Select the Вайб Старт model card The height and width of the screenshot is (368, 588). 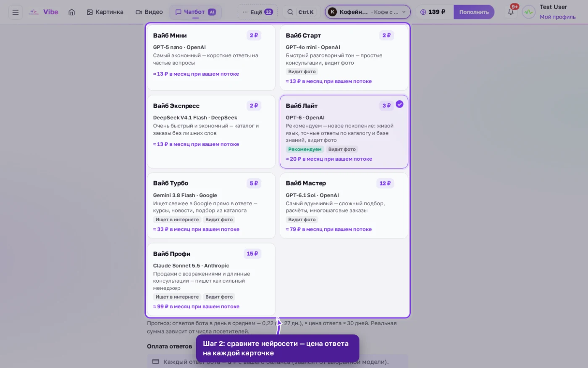[x=344, y=58]
